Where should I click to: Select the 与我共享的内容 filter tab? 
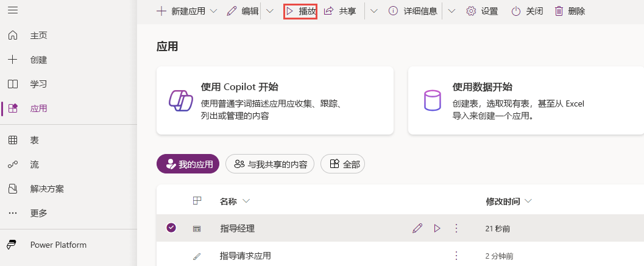(x=270, y=164)
